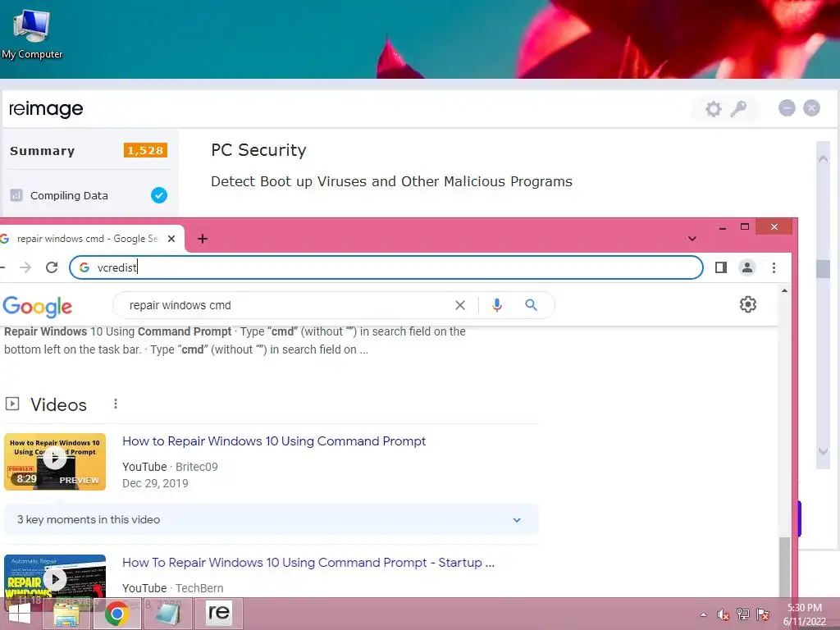840x630 pixels.
Task: Click the 'PC Security' heading in Reimage
Action: (258, 150)
